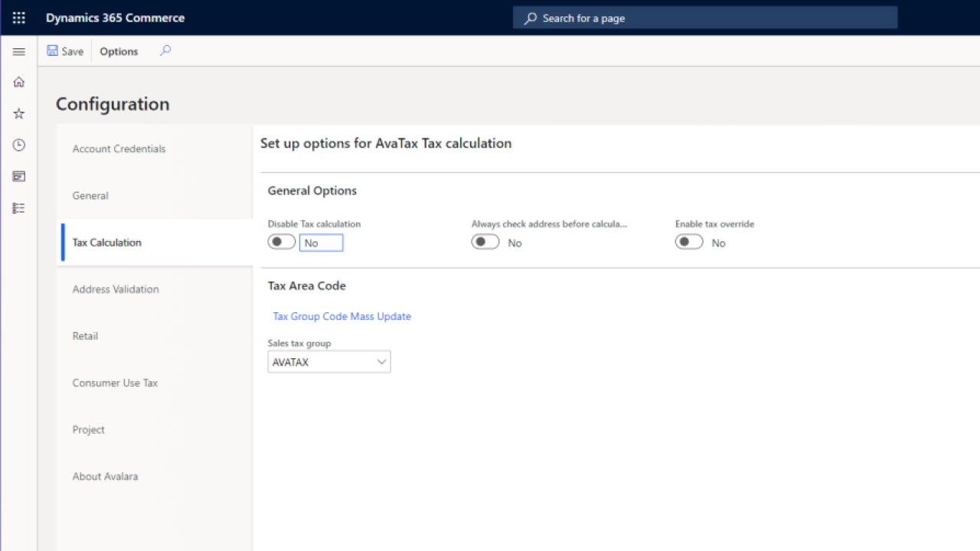Click the 'Set up options for AvaTax' heading
The image size is (980, 551).
pyautogui.click(x=386, y=143)
